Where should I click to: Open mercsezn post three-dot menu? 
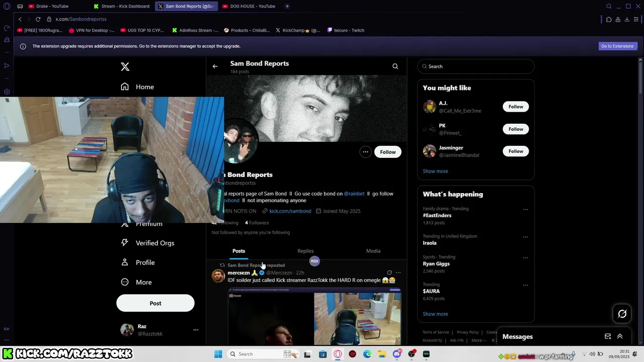click(398, 273)
